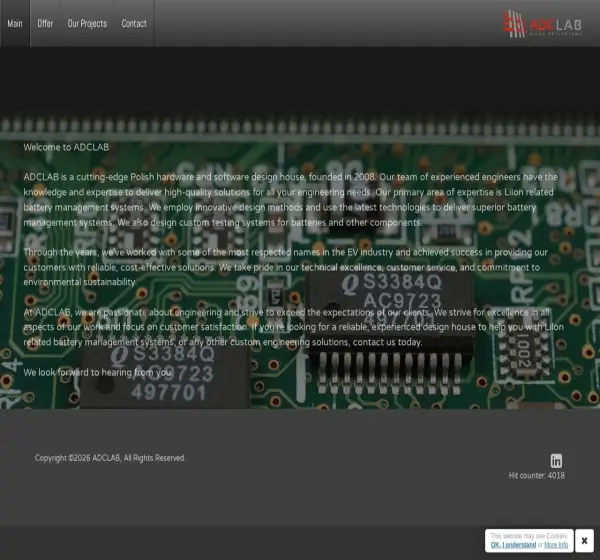This screenshot has height=560, width=600.
Task: Go to the Offer page
Action: coord(45,23)
